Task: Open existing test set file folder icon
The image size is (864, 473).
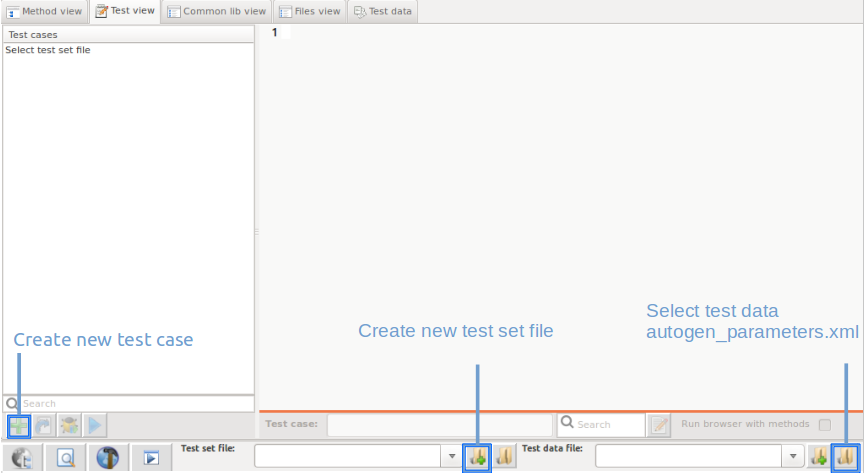Action: [x=504, y=456]
